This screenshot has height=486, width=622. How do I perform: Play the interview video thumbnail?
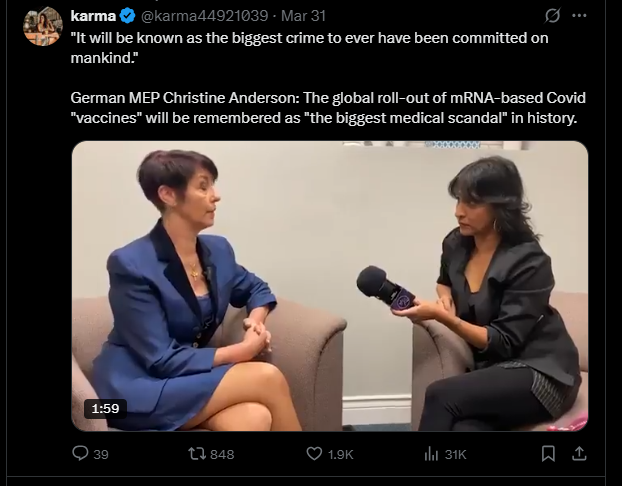tap(330, 285)
